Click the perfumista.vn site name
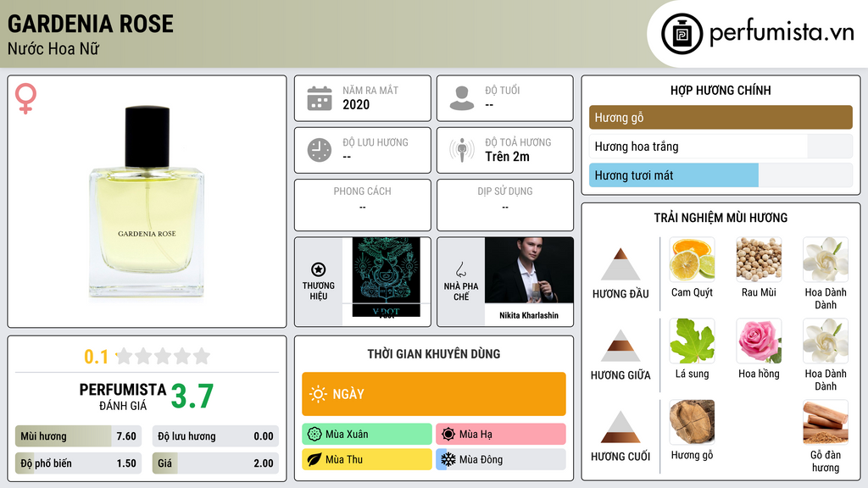This screenshot has height=488, width=868. (782, 33)
